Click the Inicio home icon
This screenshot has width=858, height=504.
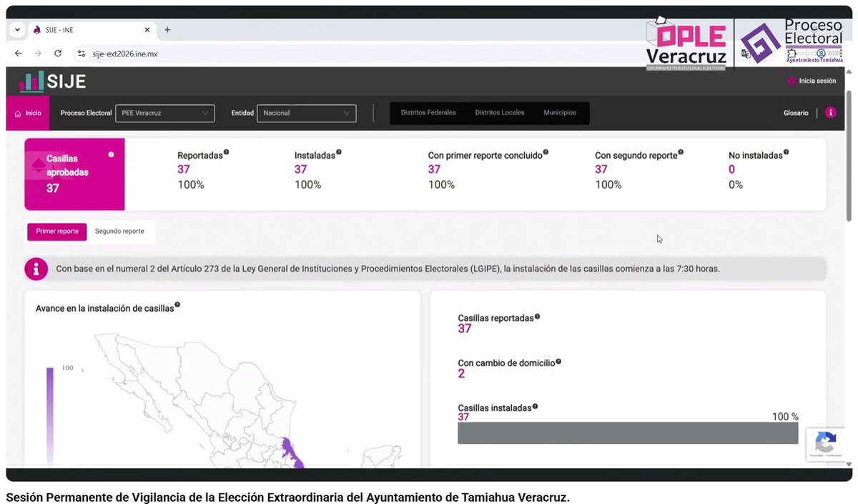(x=16, y=113)
